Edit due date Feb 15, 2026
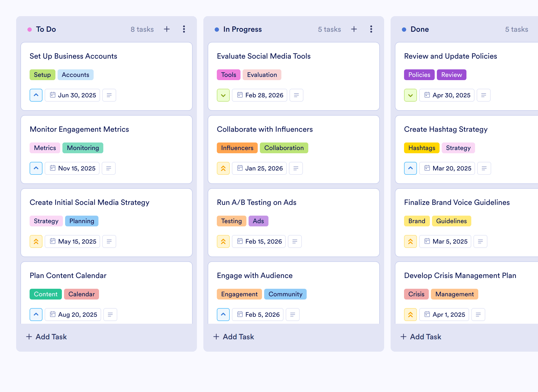This screenshot has height=392, width=538. pyautogui.click(x=259, y=241)
